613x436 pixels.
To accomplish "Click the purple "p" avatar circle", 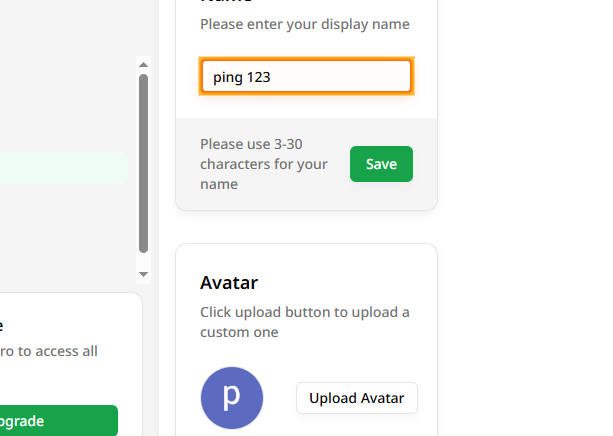I will pos(231,397).
